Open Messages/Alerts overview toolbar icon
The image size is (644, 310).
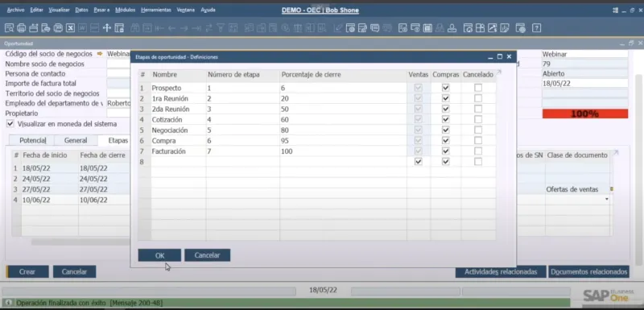374,28
